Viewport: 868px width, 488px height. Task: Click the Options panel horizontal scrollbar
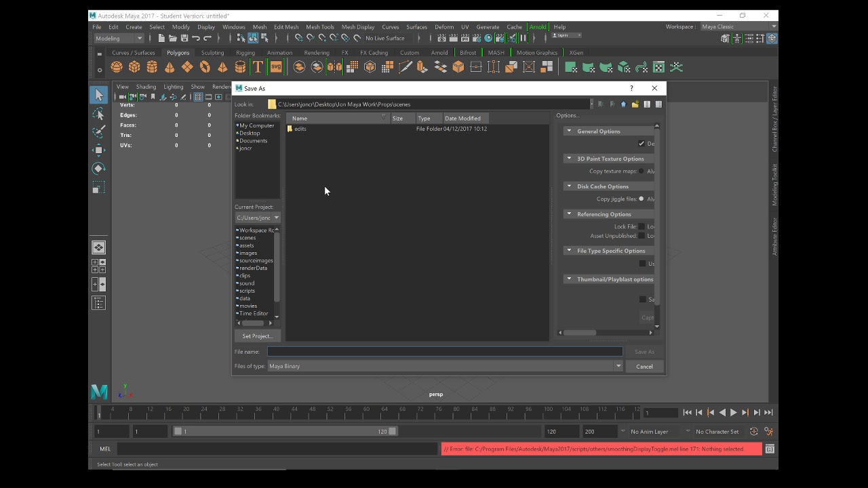tap(579, 333)
